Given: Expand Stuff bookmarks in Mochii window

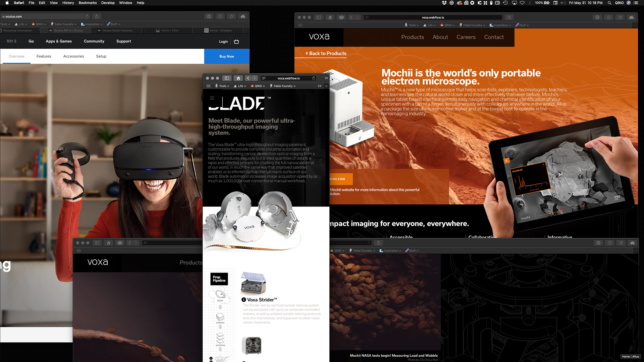Looking at the screenshot, I should [x=522, y=25].
